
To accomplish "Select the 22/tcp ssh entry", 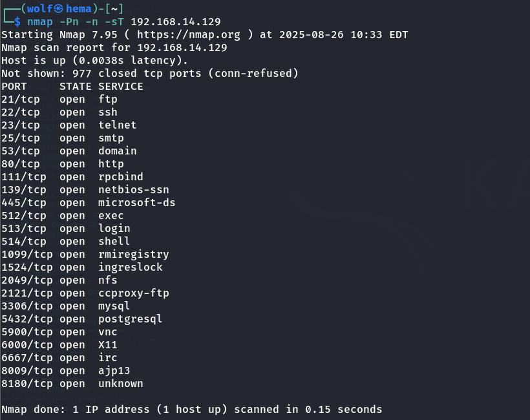I will tap(59, 112).
